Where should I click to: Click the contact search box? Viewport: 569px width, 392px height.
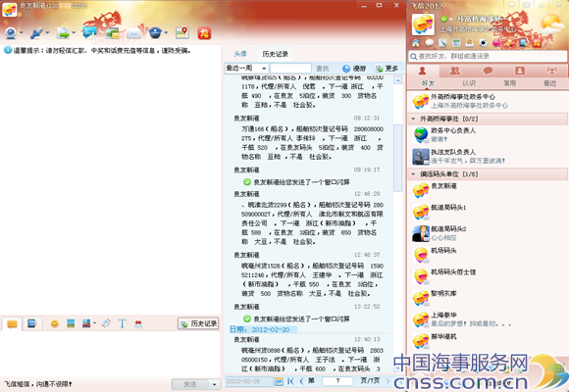click(x=489, y=56)
